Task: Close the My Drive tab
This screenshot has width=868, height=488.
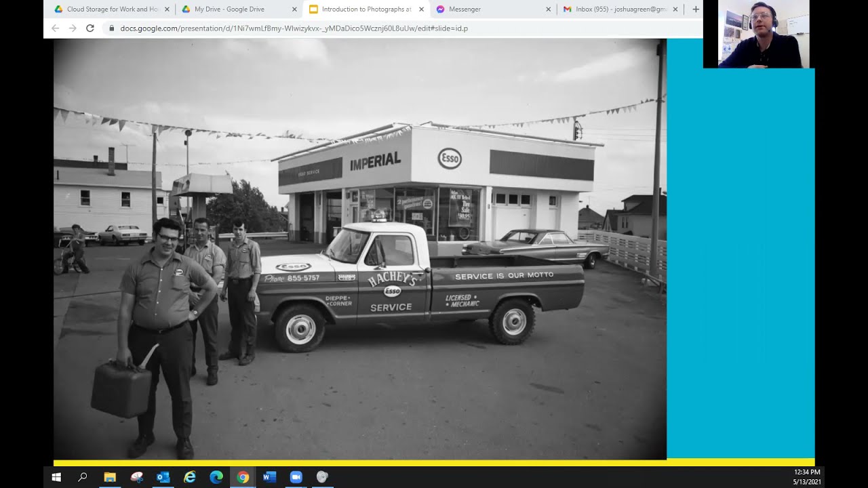Action: tap(294, 9)
